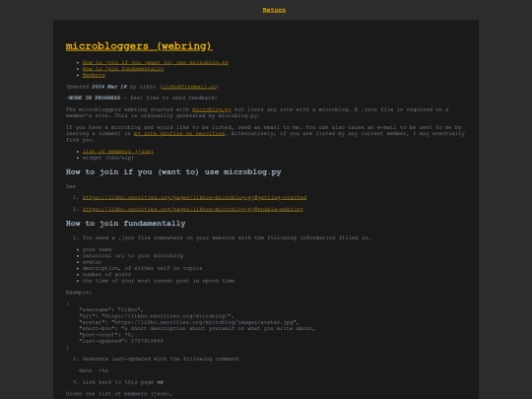Image resolution: width=532 pixels, height=399 pixels.
Task: Click heading 'How to join if you (want to) use microblog.py'
Action: pos(173,172)
